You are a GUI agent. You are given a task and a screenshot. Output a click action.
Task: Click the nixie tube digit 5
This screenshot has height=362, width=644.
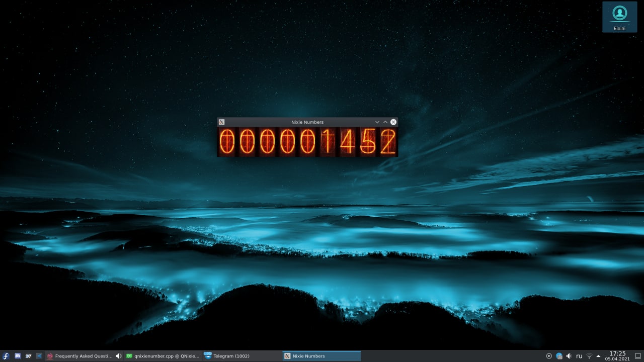click(368, 142)
